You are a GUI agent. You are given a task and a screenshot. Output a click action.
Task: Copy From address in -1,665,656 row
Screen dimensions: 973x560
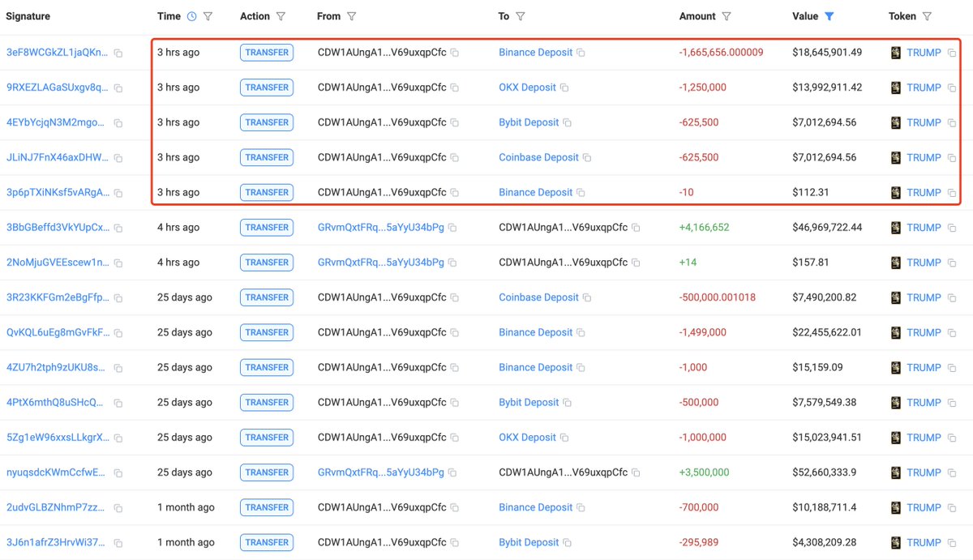(455, 53)
